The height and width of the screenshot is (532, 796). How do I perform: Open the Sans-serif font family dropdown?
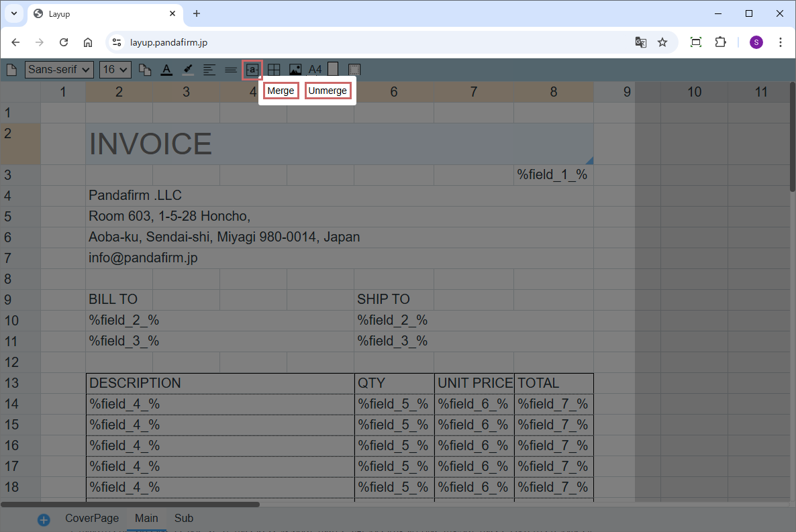[x=59, y=70]
